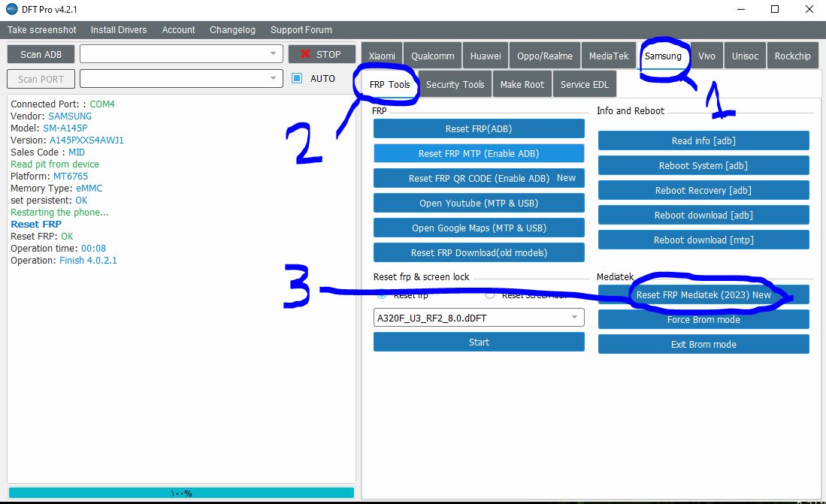The width and height of the screenshot is (826, 504).
Task: Click the Reset FRP(ADB) button
Action: pos(479,128)
